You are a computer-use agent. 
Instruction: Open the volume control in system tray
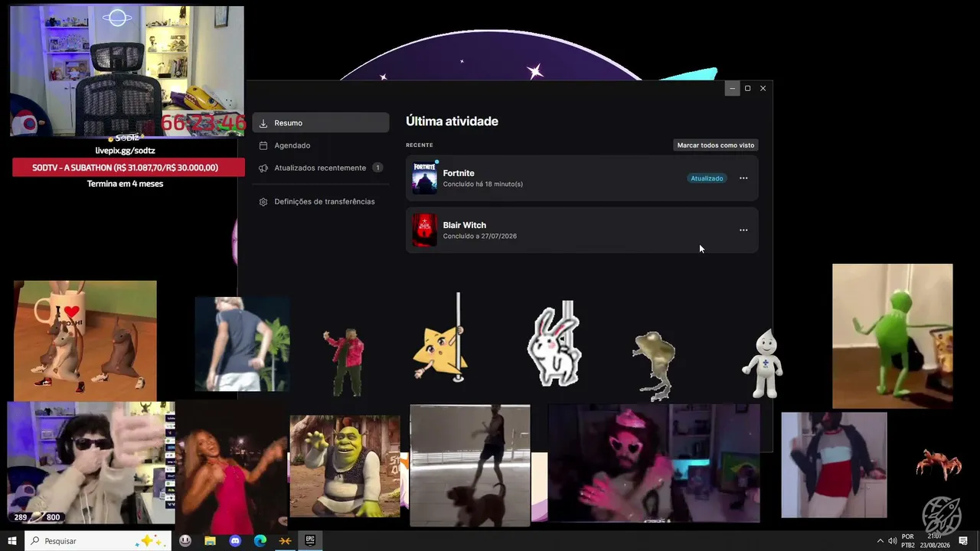[x=893, y=541]
